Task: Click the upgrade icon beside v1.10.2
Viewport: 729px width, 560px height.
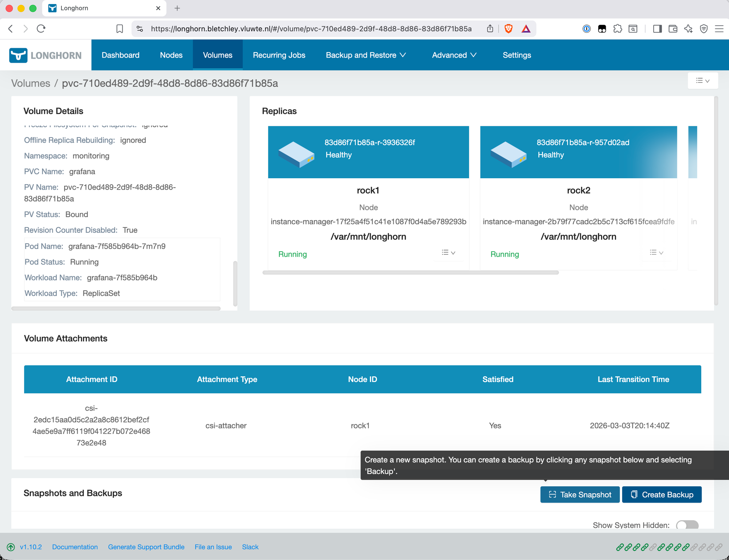Action: (11, 547)
